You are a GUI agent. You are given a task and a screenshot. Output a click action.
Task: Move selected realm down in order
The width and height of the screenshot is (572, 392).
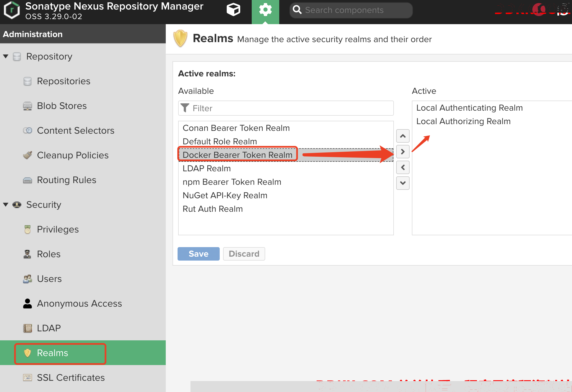point(403,183)
